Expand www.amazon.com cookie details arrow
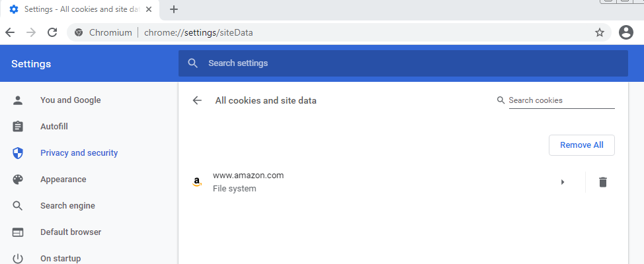The height and width of the screenshot is (264, 644). [563, 182]
